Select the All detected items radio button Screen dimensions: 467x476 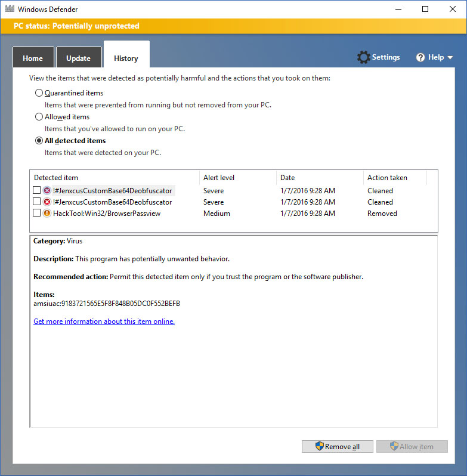[39, 141]
